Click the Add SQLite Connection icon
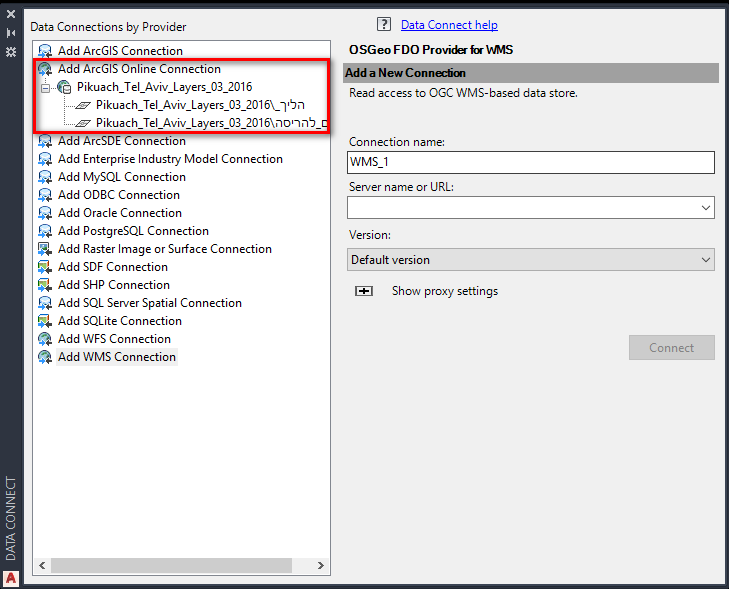Screen dimensions: 729x589 click(45, 321)
